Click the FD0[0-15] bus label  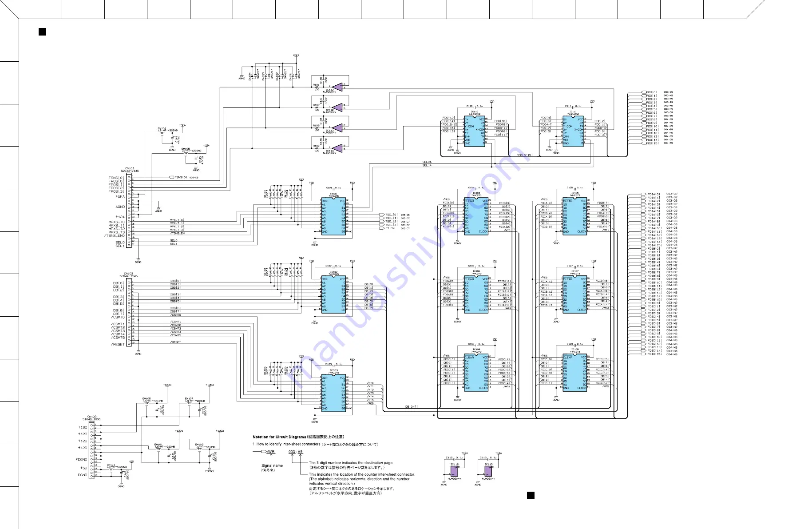click(524, 155)
